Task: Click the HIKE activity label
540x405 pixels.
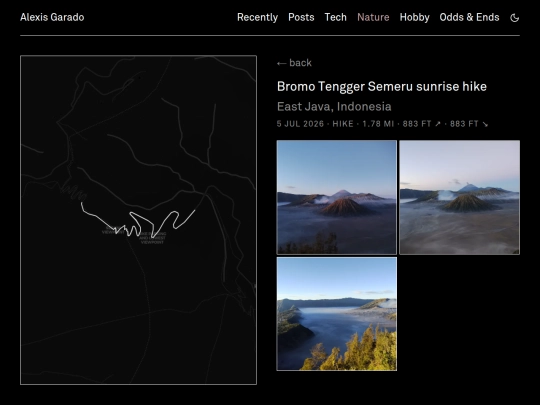Action: tap(343, 124)
